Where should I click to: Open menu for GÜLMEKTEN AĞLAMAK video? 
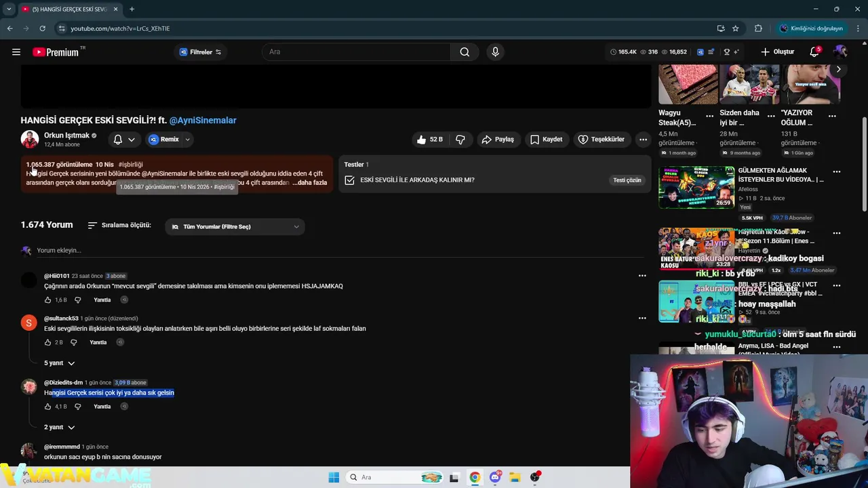coord(837,172)
